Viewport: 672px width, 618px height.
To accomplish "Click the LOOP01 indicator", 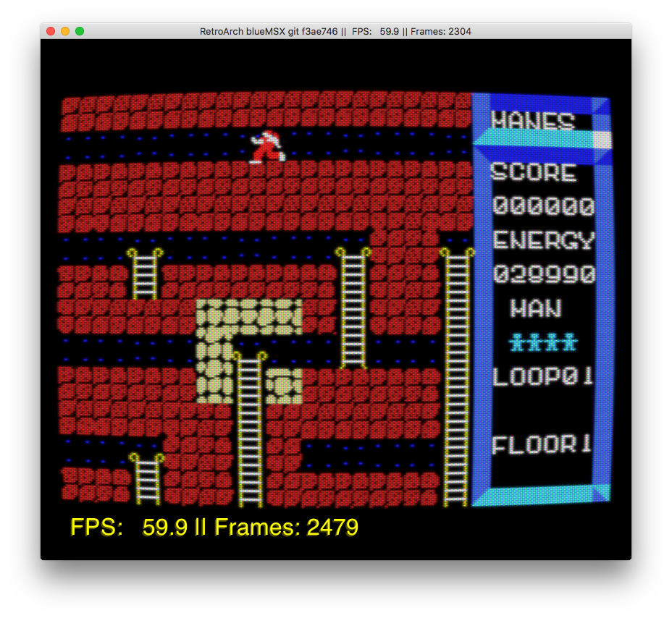I will pyautogui.click(x=542, y=376).
